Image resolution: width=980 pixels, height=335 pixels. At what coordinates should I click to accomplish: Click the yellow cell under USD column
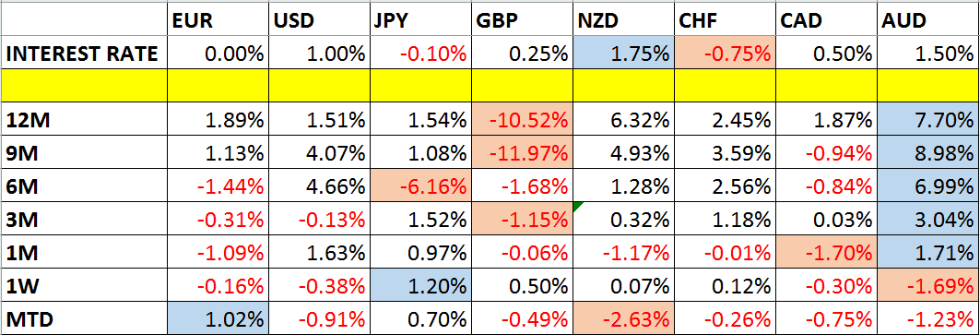tap(319, 87)
